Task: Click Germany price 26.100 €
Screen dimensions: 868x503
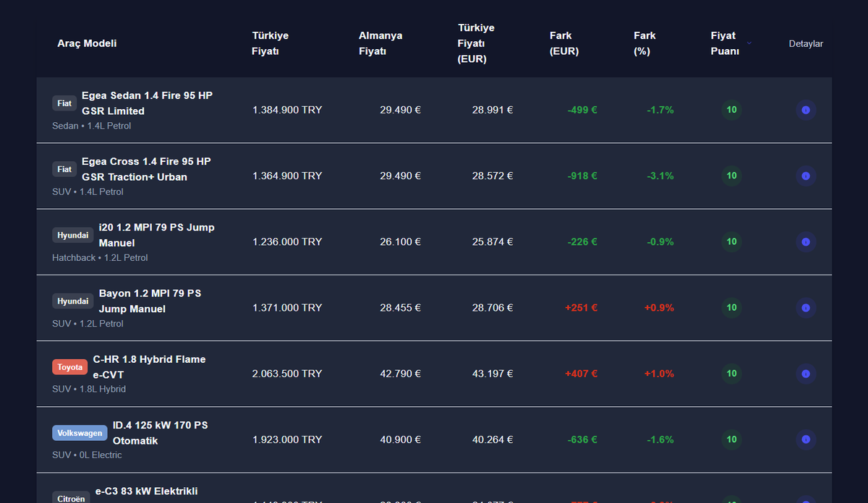Action: pos(400,241)
